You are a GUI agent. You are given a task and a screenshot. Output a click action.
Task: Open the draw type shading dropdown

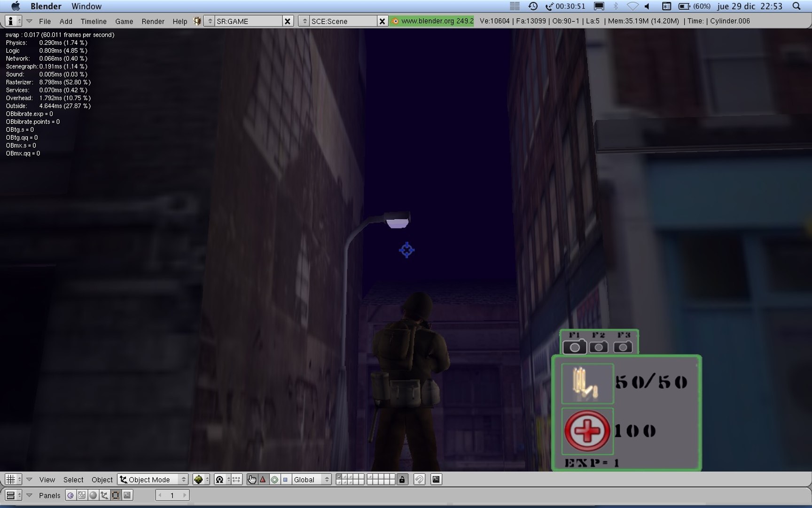click(201, 479)
